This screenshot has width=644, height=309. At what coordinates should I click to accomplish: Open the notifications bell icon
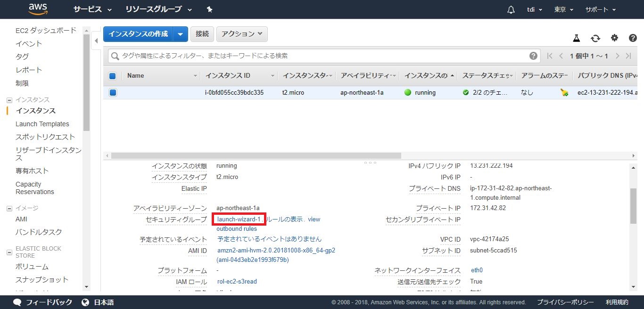coord(511,9)
